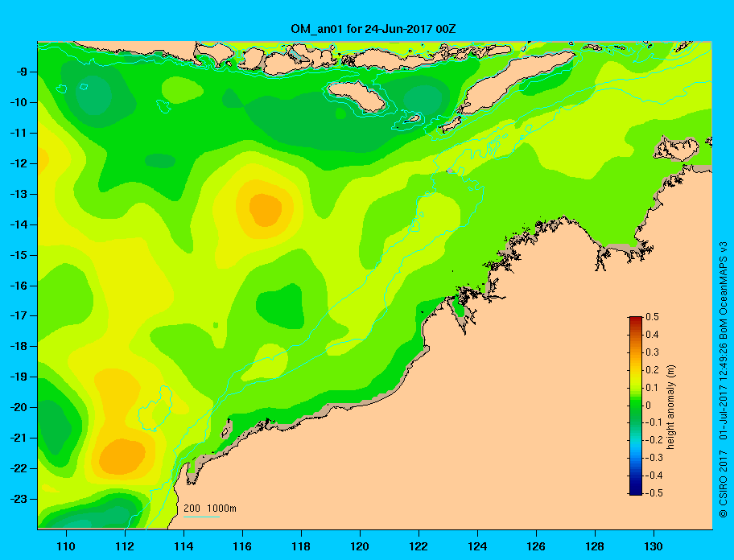The image size is (734, 560).
Task: Click the colorbar value -0.4
Action: point(654,476)
